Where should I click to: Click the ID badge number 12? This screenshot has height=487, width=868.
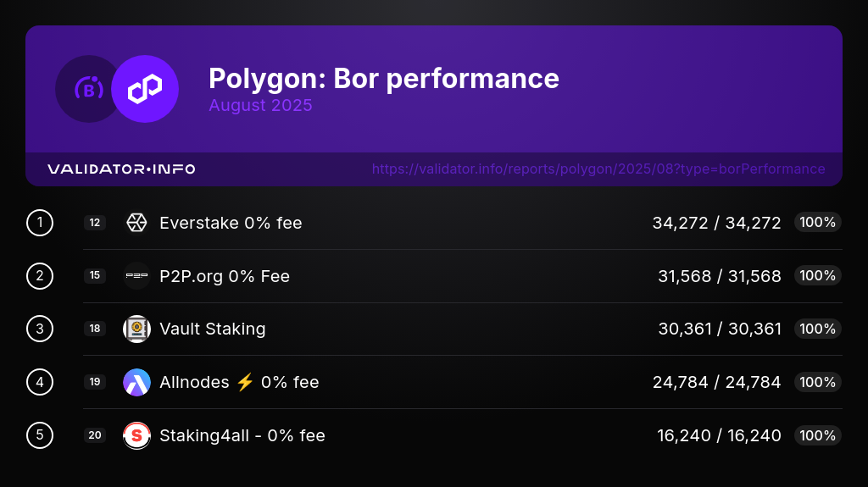(95, 223)
